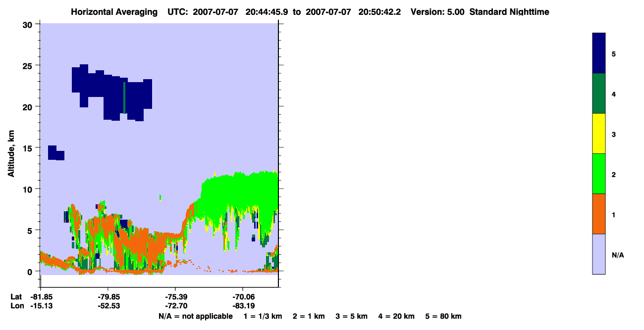Click the lavender N/A colorbar segment
Image resolution: width=644 pixels, height=330 pixels.
click(599, 254)
